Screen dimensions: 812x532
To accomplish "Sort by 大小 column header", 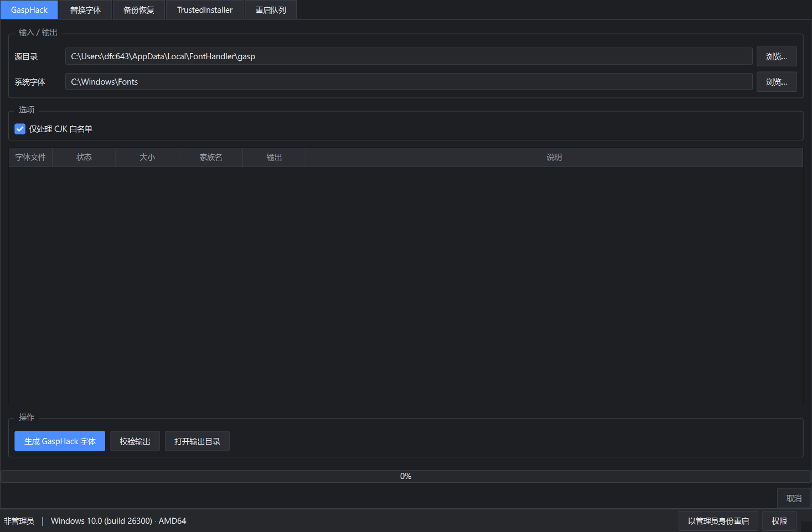I will (x=147, y=158).
